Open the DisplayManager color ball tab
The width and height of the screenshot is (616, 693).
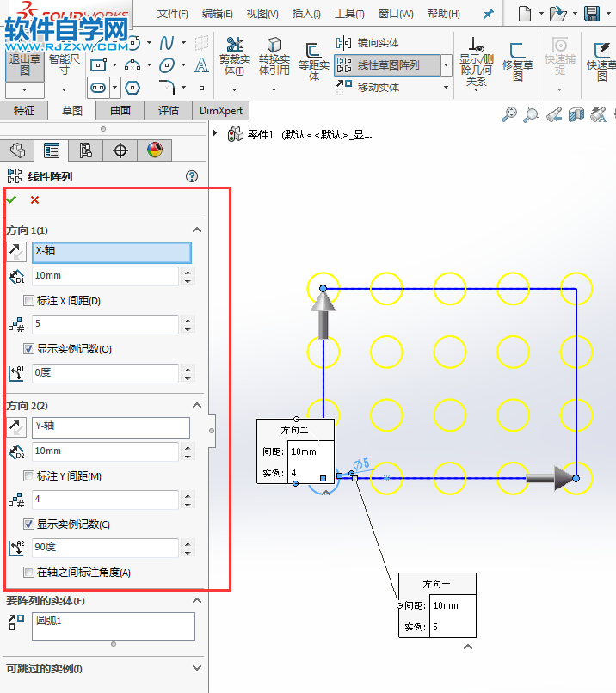154,150
